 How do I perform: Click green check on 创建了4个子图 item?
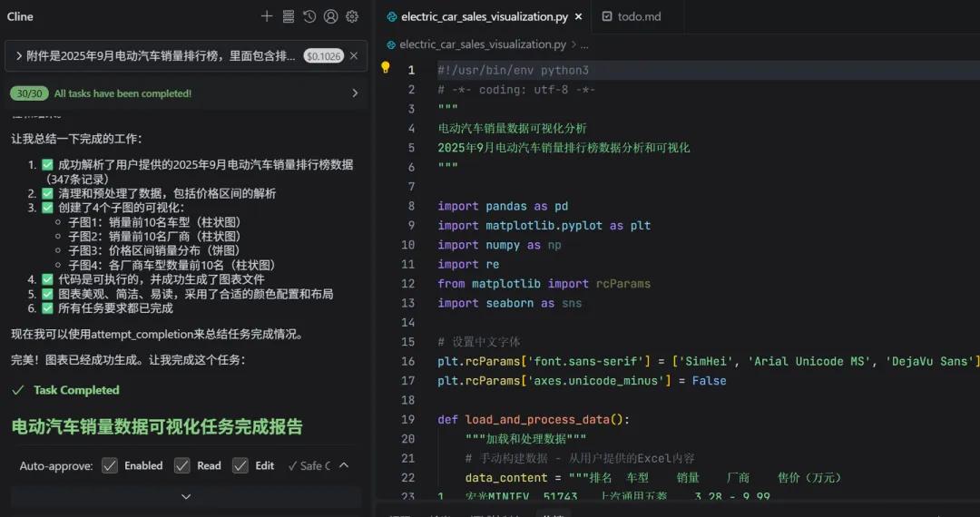(x=47, y=208)
